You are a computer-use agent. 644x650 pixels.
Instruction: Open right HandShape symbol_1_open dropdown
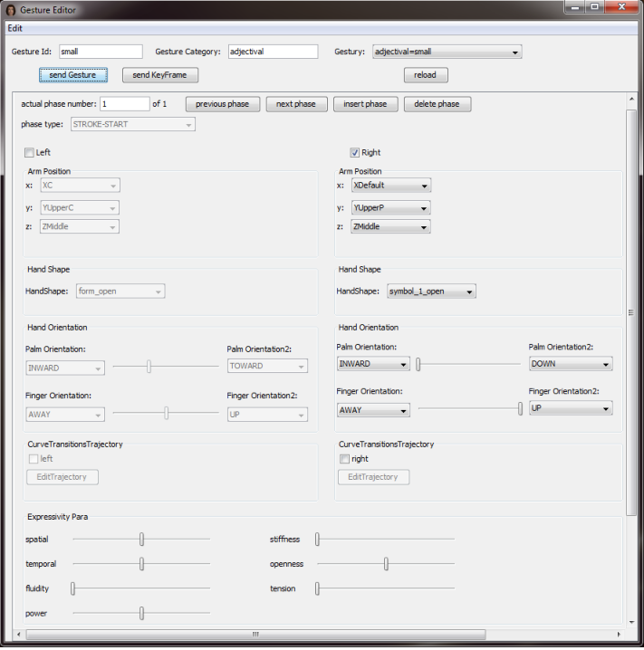click(431, 292)
